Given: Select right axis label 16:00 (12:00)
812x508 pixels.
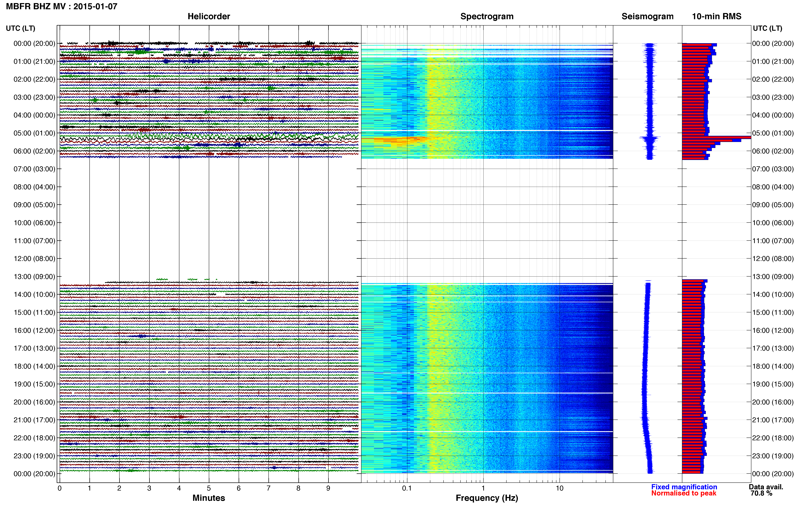Looking at the screenshot, I should pos(773,330).
